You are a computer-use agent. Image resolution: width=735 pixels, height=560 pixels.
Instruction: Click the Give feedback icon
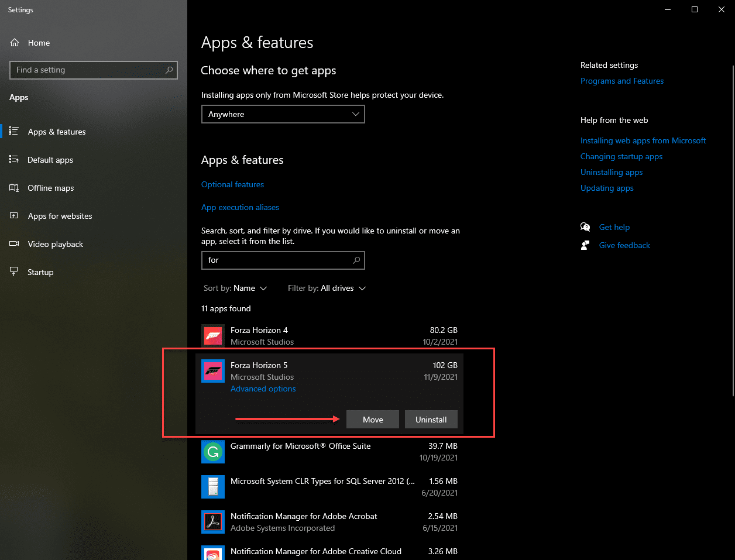[x=585, y=245]
